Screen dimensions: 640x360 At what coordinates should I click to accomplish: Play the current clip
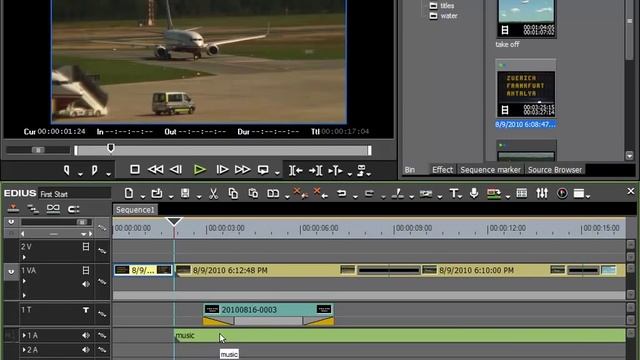(200, 169)
